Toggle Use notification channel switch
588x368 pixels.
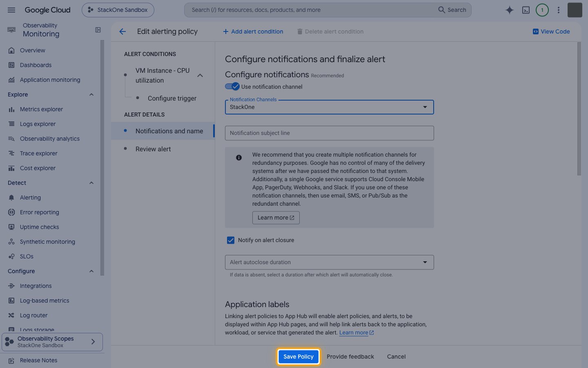(x=232, y=86)
